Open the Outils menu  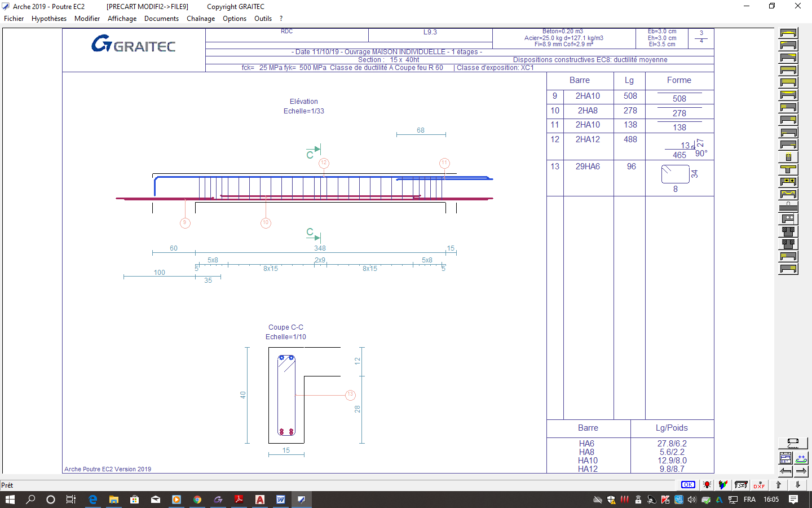[x=263, y=19]
